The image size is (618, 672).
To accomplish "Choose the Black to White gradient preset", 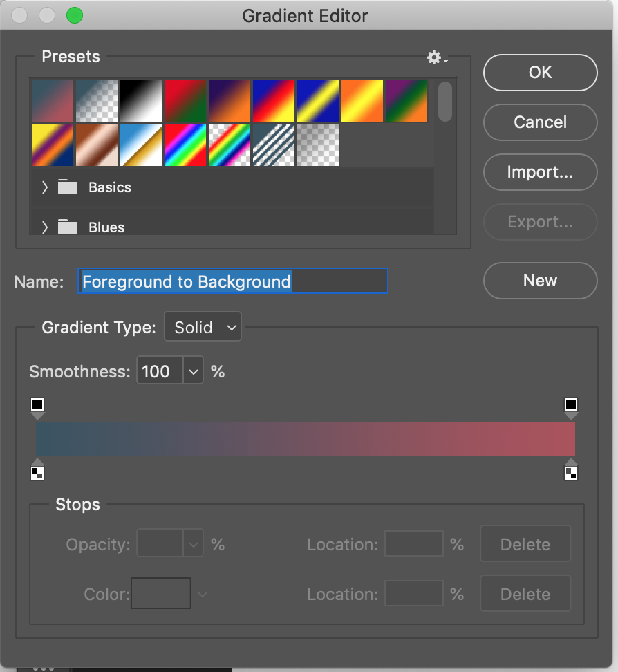I will click(x=141, y=101).
